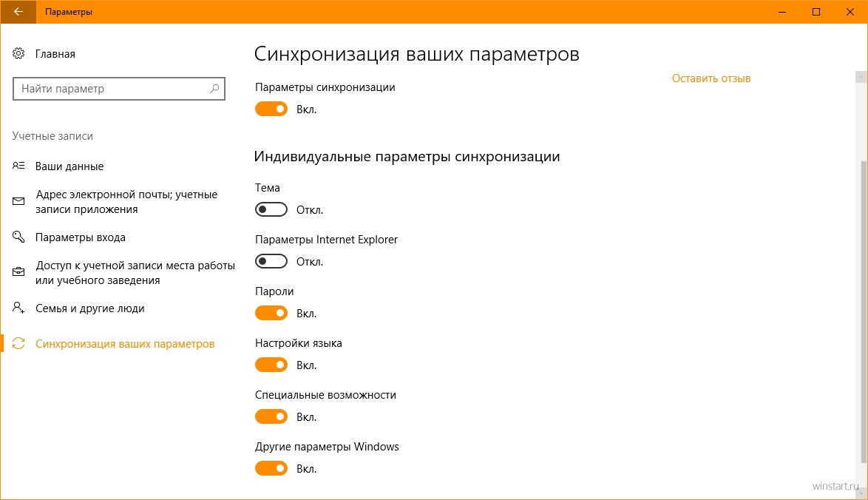The width and height of the screenshot is (868, 500).
Task: Click the Синхронизация ваших параметров heading
Action: coord(416,54)
